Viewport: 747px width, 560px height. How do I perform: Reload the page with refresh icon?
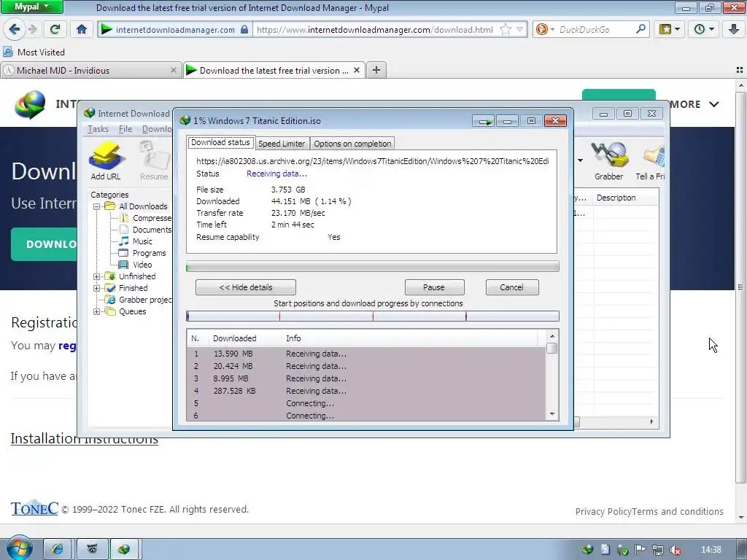pyautogui.click(x=55, y=29)
